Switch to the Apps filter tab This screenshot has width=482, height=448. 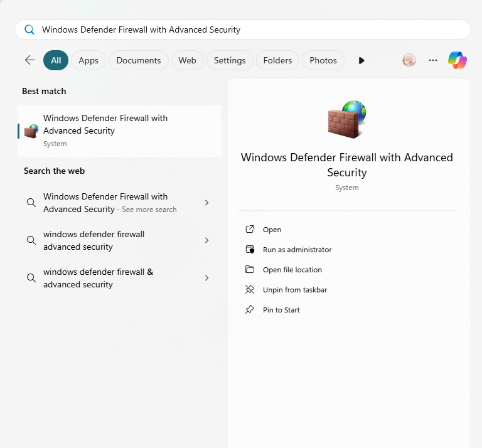pyautogui.click(x=88, y=60)
